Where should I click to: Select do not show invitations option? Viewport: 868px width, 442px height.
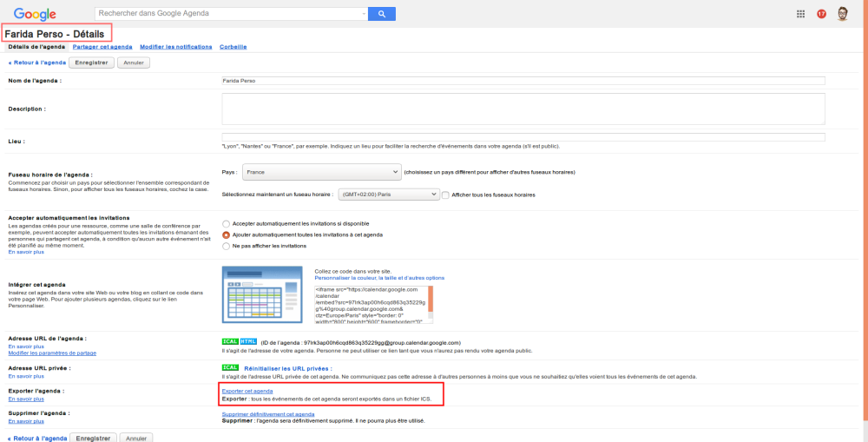[x=226, y=246]
